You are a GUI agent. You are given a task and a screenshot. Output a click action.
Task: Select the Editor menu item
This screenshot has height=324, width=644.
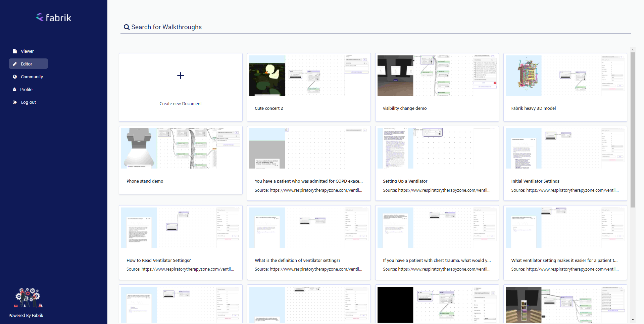[28, 64]
